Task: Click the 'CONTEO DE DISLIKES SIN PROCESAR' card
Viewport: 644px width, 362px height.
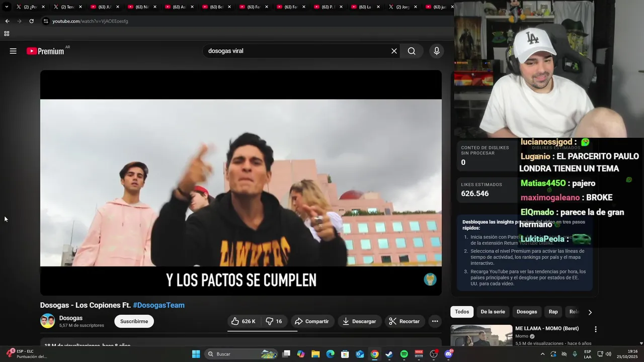Action: click(x=487, y=155)
